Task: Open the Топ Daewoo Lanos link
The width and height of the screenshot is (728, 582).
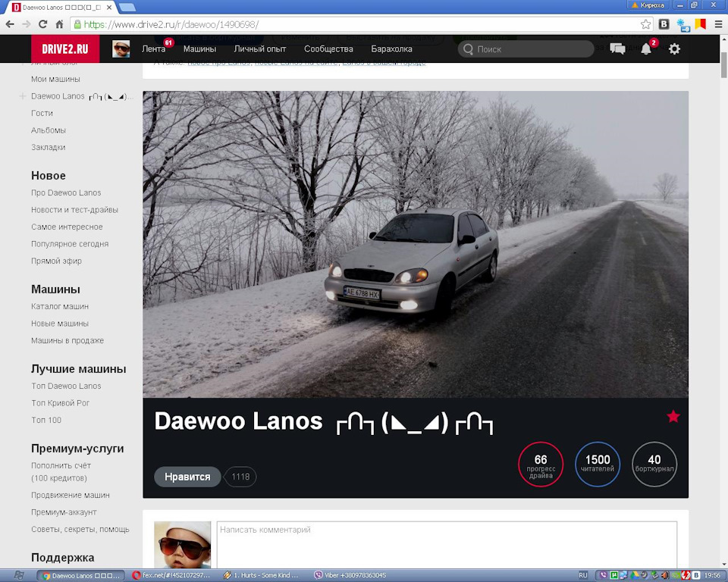Action: pyautogui.click(x=66, y=386)
